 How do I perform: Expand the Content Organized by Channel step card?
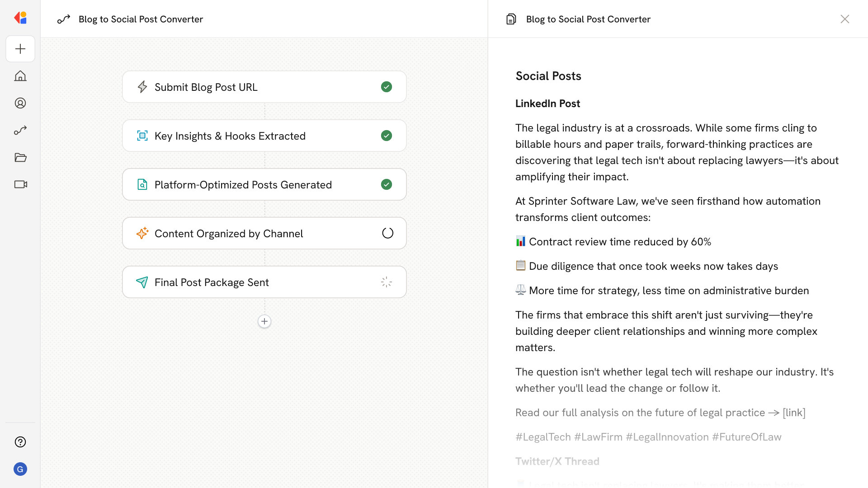pos(264,233)
